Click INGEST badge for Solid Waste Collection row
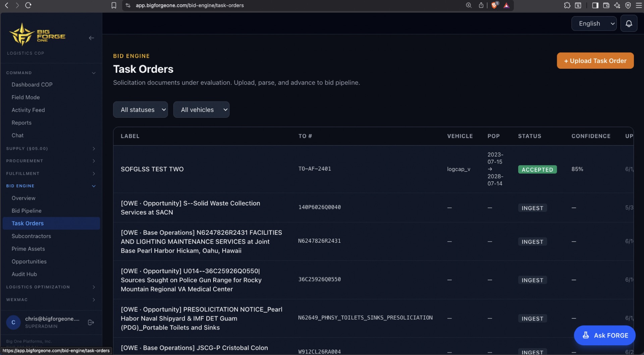The height and width of the screenshot is (355, 644). point(532,208)
